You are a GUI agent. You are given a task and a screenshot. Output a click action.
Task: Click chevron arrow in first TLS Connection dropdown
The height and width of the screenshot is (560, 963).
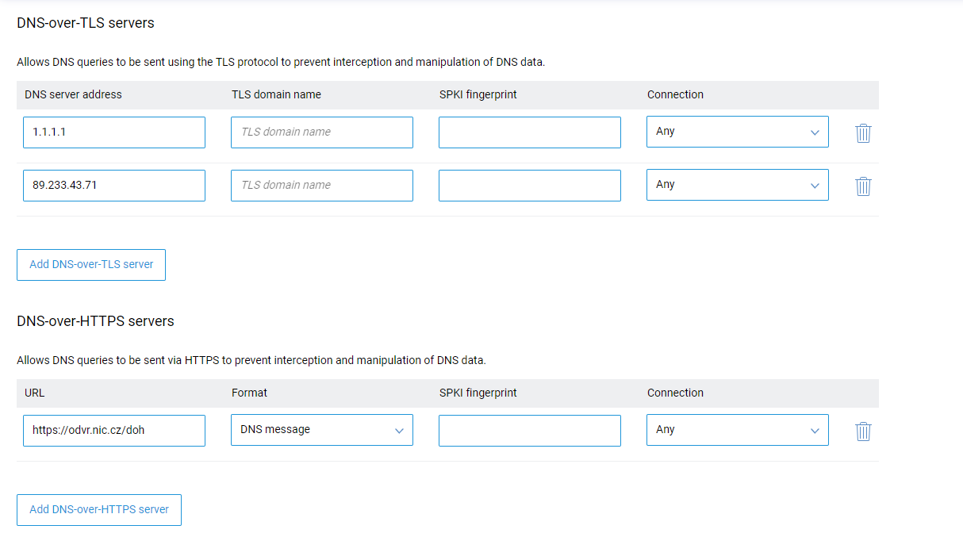[x=815, y=132]
